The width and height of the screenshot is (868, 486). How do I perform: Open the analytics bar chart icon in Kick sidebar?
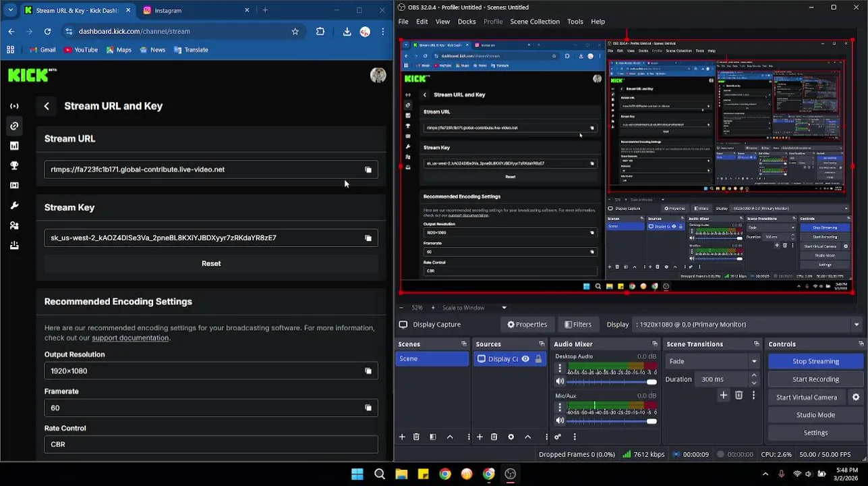point(14,146)
